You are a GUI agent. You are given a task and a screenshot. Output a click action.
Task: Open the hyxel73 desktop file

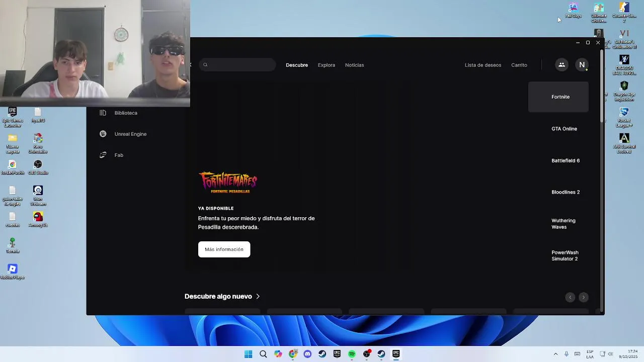[38, 115]
